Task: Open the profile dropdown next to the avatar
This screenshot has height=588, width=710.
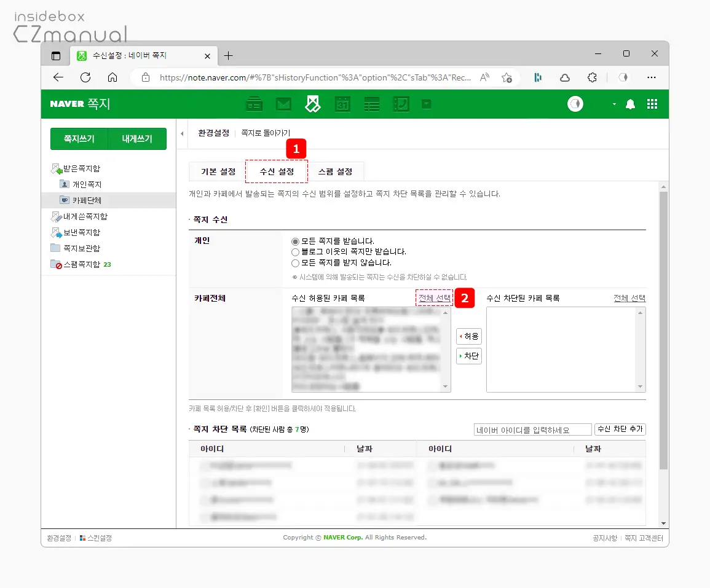Action: (x=613, y=104)
